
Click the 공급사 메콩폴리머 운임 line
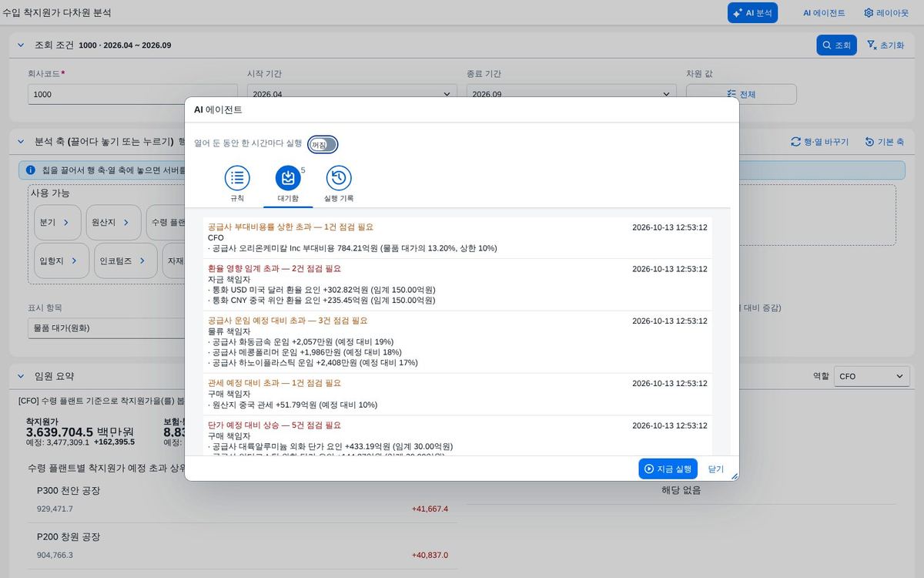[x=305, y=352]
